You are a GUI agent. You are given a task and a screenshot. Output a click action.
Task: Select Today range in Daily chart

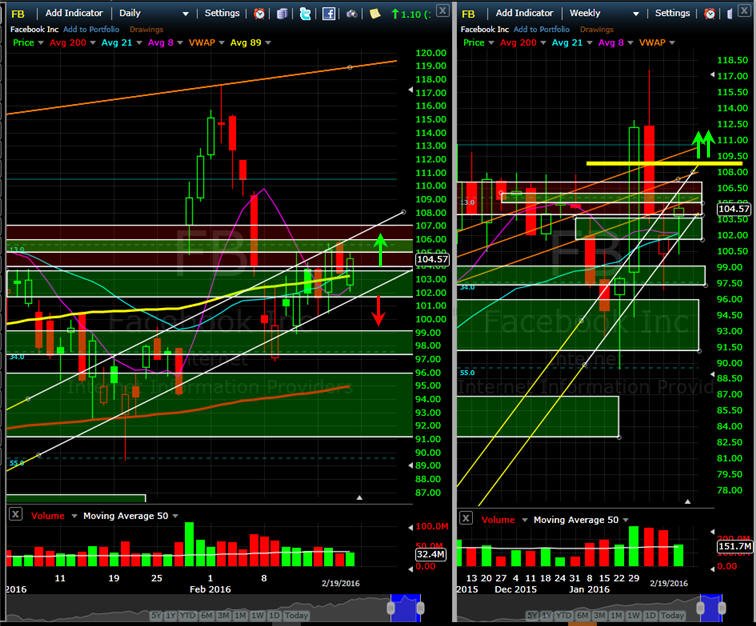click(x=296, y=616)
